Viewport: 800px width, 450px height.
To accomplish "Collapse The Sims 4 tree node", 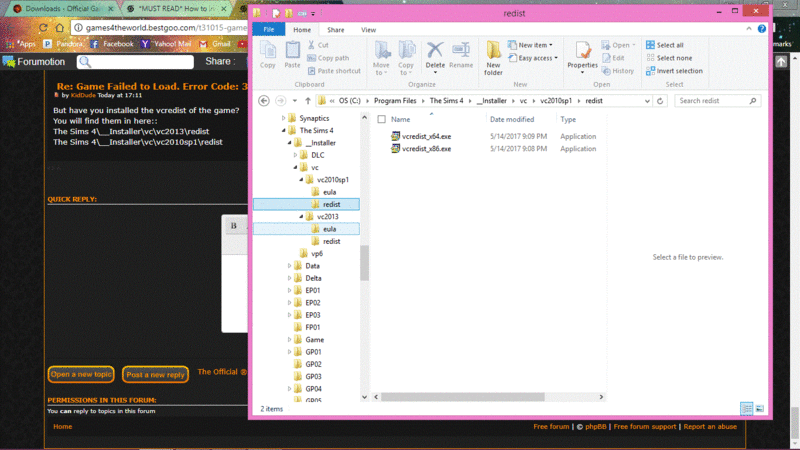I will pos(284,131).
